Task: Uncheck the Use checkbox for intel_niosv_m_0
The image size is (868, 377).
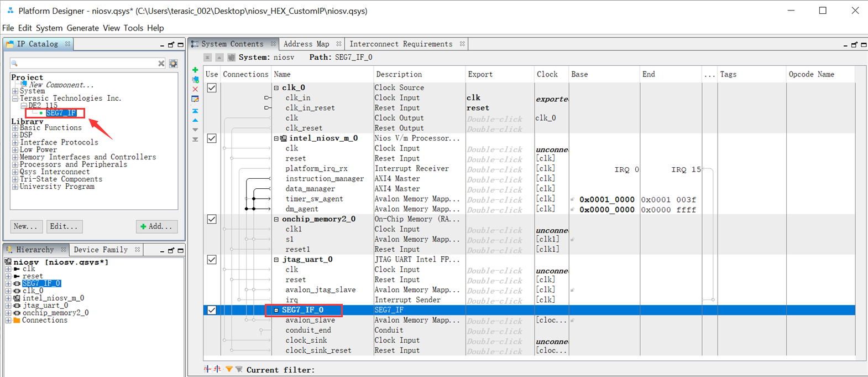Action: click(212, 138)
